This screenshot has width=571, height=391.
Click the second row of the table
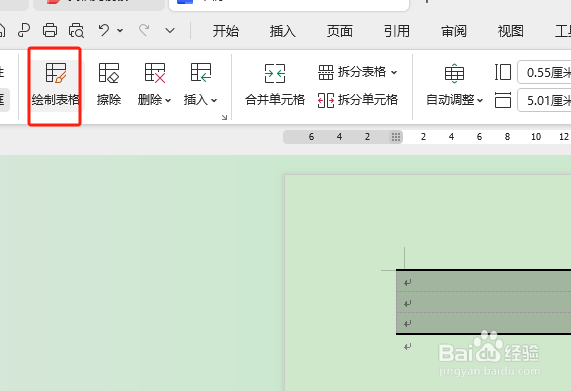click(x=484, y=302)
